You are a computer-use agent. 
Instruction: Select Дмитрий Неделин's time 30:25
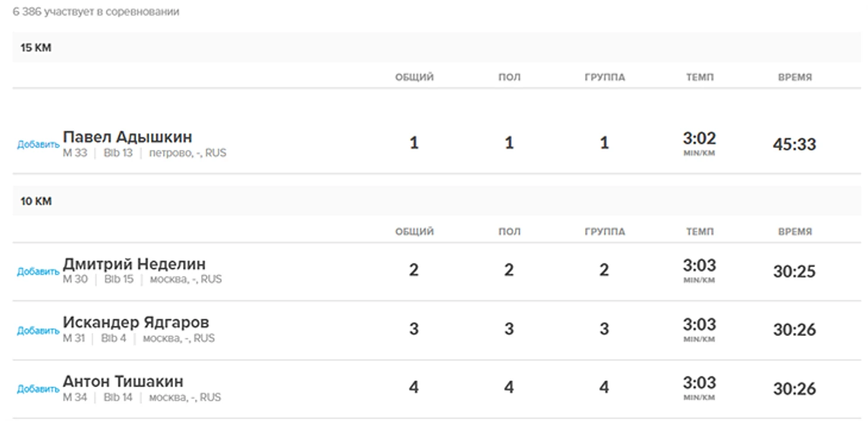pyautogui.click(x=794, y=272)
